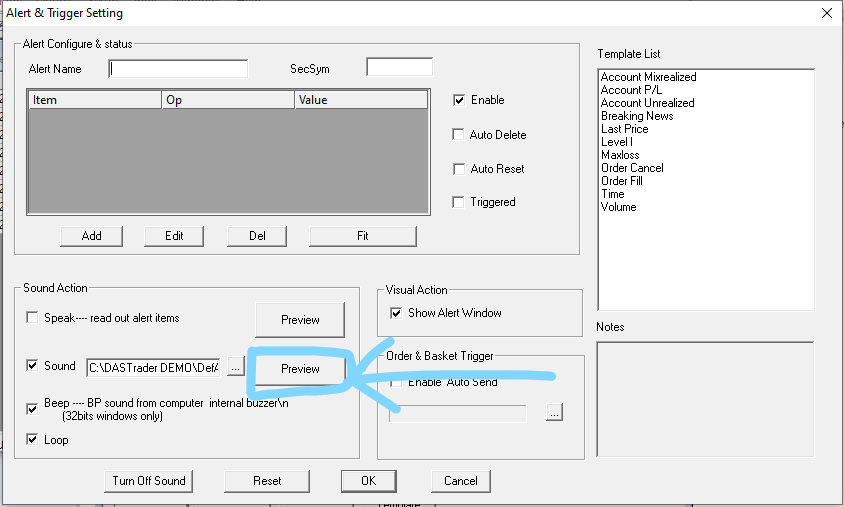Preview the selected sound file
The image size is (844, 507).
click(300, 368)
